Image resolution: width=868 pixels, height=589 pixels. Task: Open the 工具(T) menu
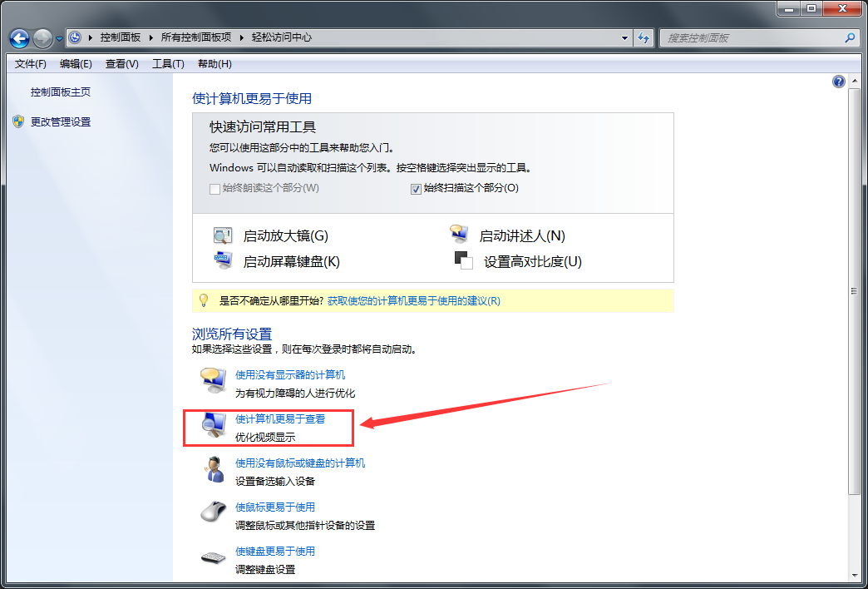(x=168, y=64)
